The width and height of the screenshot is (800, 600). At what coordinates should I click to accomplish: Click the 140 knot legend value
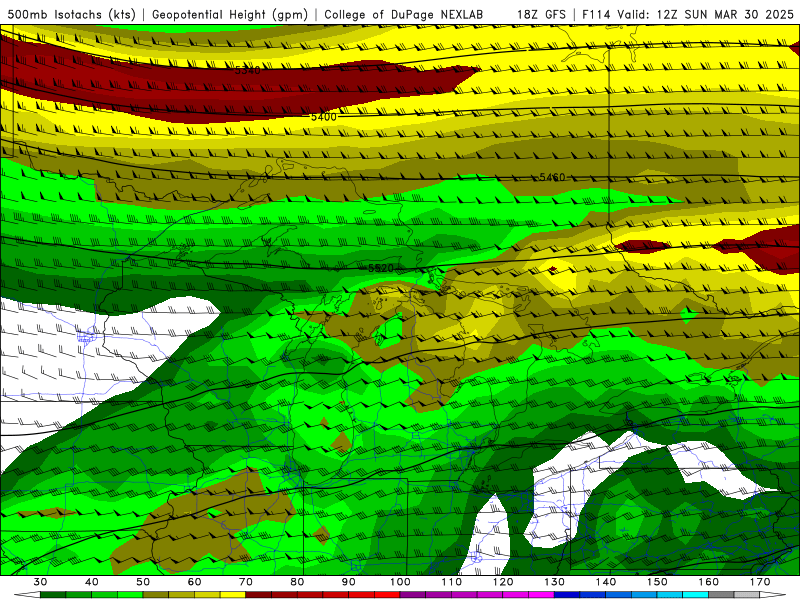(x=606, y=582)
